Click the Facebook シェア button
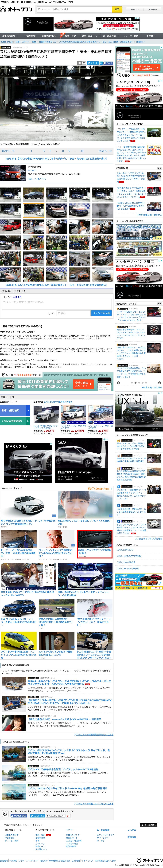Viewport: 163px width, 868px height. 108,63
